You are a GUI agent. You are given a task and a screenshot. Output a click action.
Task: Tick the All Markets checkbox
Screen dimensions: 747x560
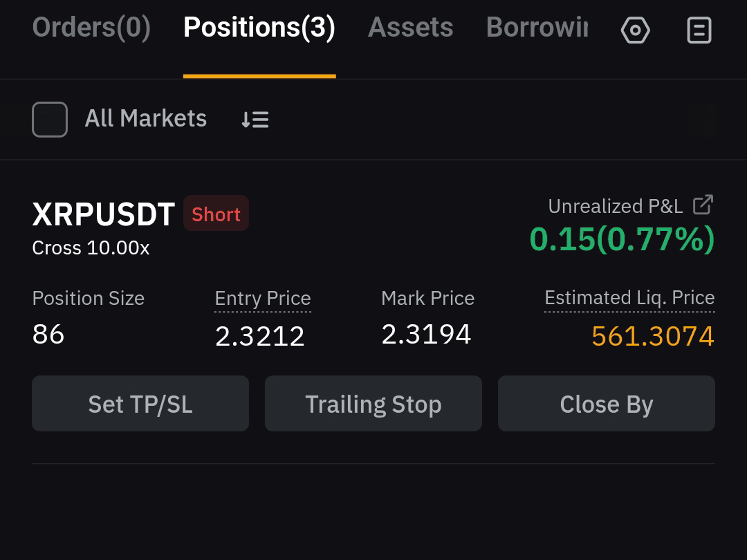[x=50, y=120]
